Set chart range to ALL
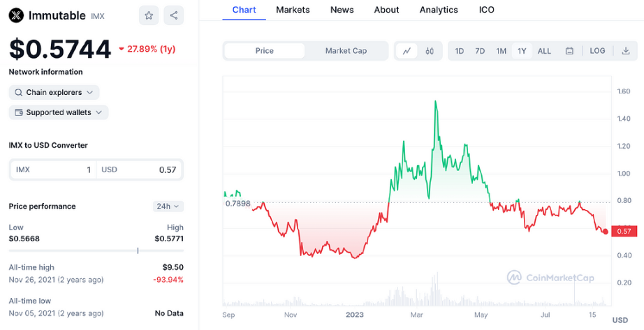The height and width of the screenshot is (330, 644). tap(544, 51)
